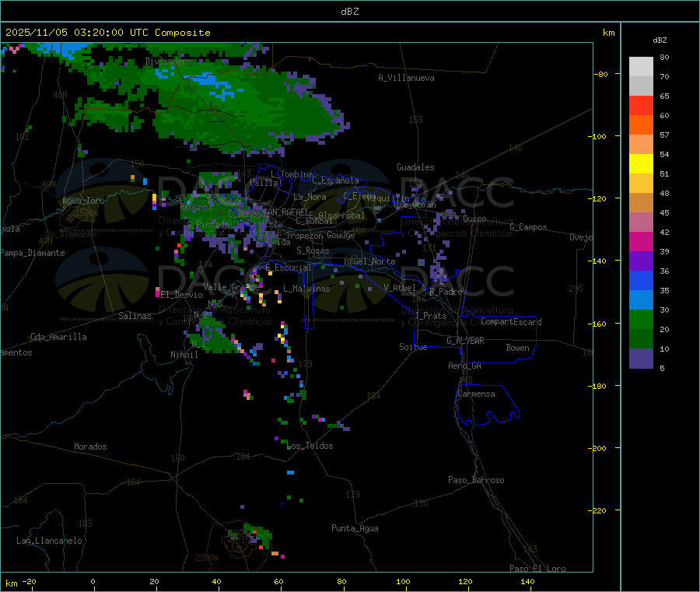
Task: Click the 'S_Rosas' map label
Action: pos(313,250)
